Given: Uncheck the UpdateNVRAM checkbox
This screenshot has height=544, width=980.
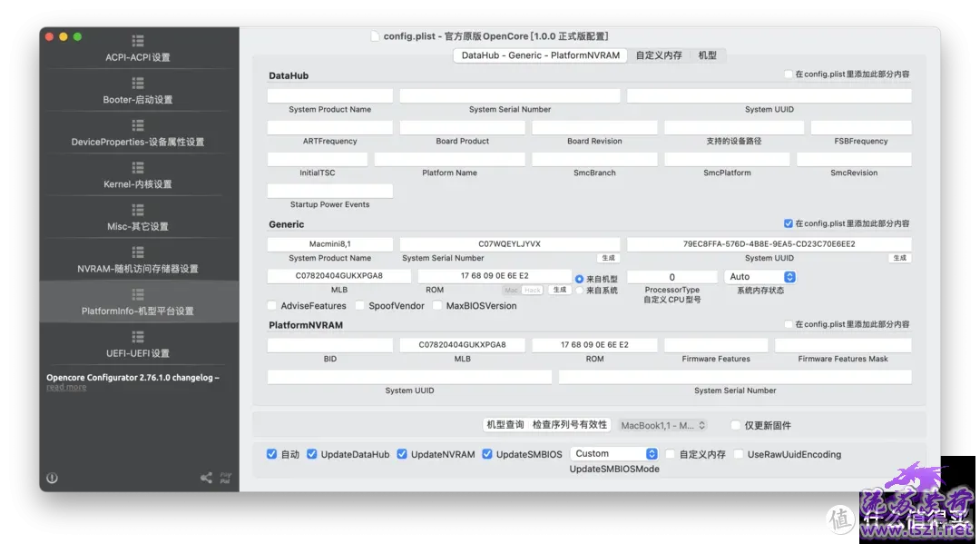Looking at the screenshot, I should point(402,455).
